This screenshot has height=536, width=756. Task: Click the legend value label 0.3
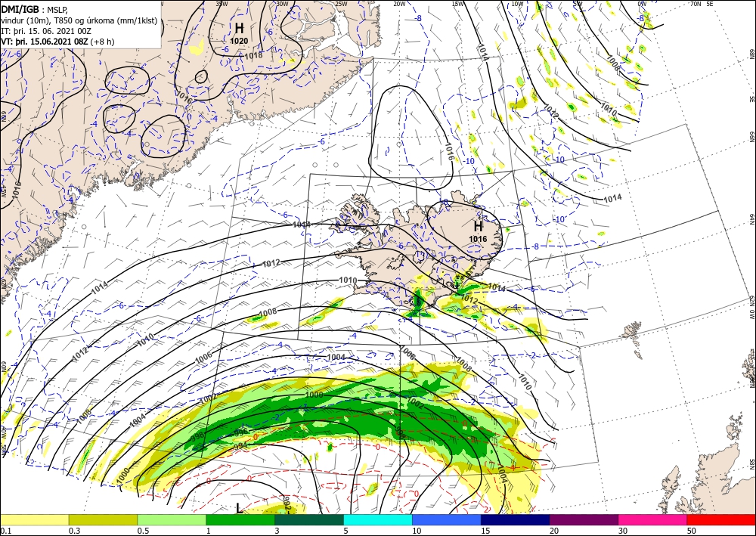pos(73,531)
